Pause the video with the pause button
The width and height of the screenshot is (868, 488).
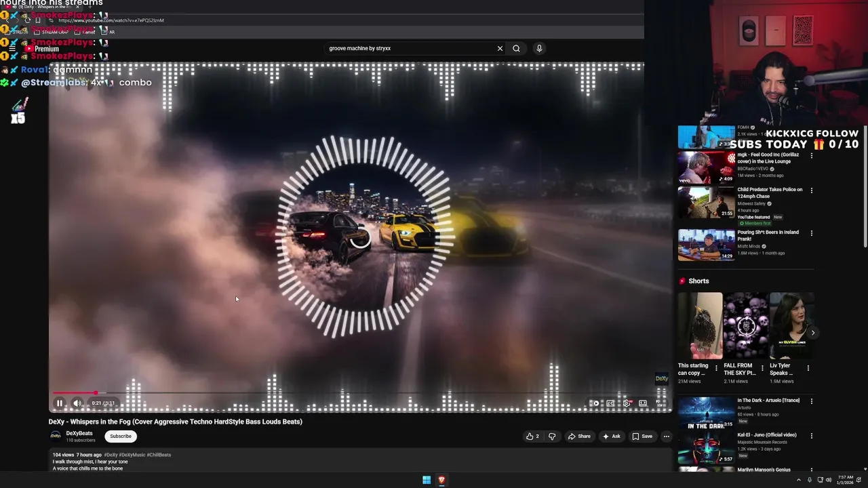pyautogui.click(x=60, y=403)
